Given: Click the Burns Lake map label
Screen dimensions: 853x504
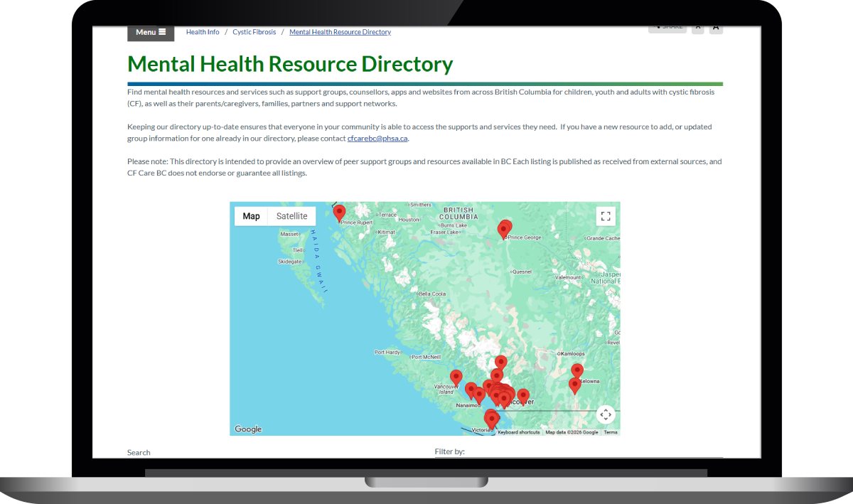Looking at the screenshot, I should (x=454, y=225).
